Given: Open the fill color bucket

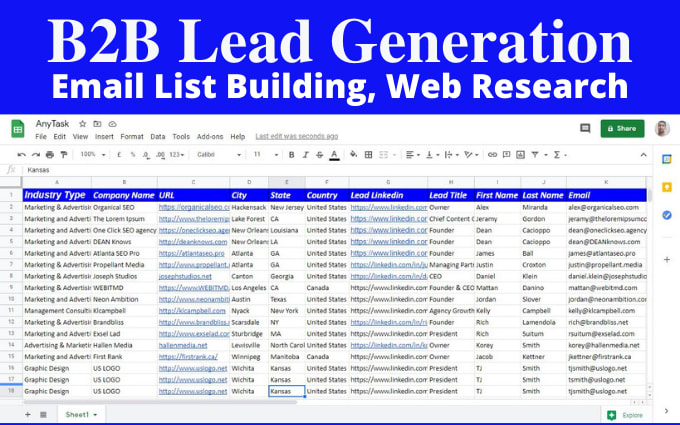Looking at the screenshot, I should [353, 154].
